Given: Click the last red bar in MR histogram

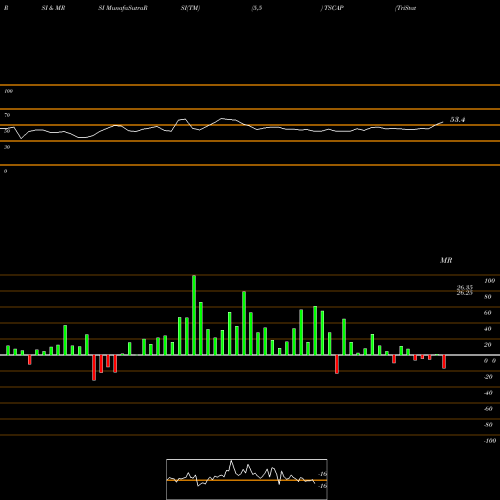Looking at the screenshot, I should click(x=444, y=362).
